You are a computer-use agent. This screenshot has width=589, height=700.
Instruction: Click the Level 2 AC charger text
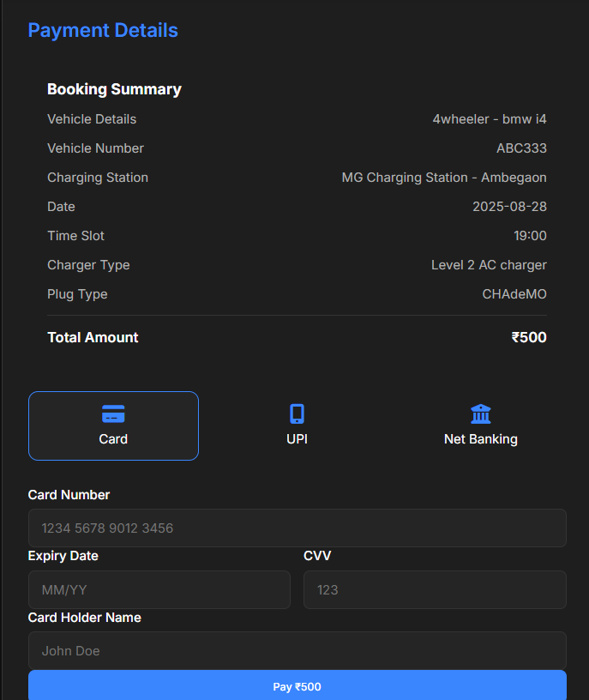tap(489, 265)
